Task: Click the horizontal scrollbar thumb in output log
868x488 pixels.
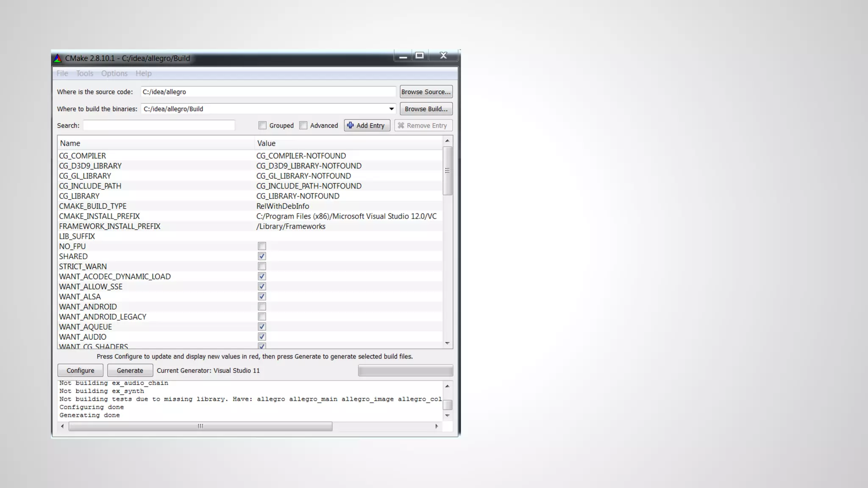Action: [x=200, y=426]
